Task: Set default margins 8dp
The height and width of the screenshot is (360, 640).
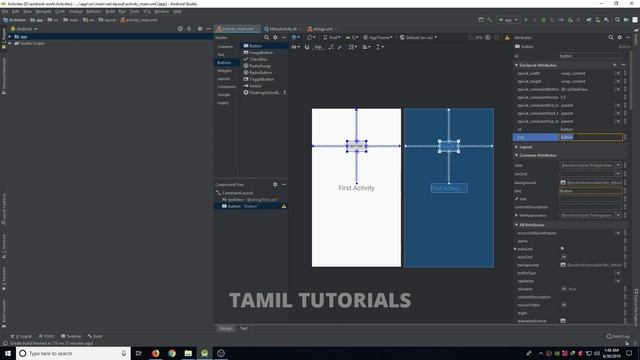Action: (318, 47)
